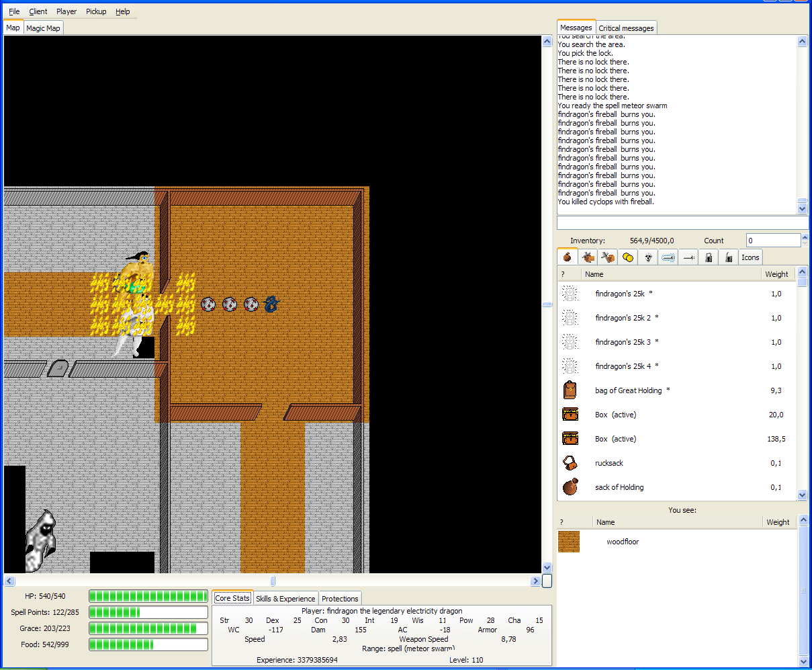Click the grey ghost monster on map
Screen dimensions: 812x670
[x=40, y=540]
